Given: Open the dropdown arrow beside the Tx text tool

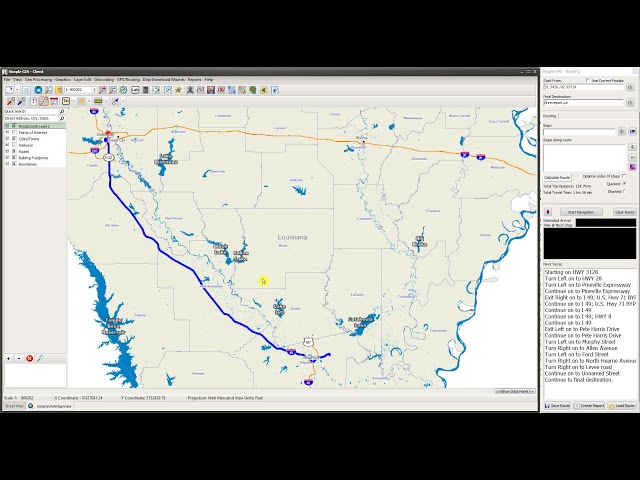Looking at the screenshot, I should [x=73, y=101].
